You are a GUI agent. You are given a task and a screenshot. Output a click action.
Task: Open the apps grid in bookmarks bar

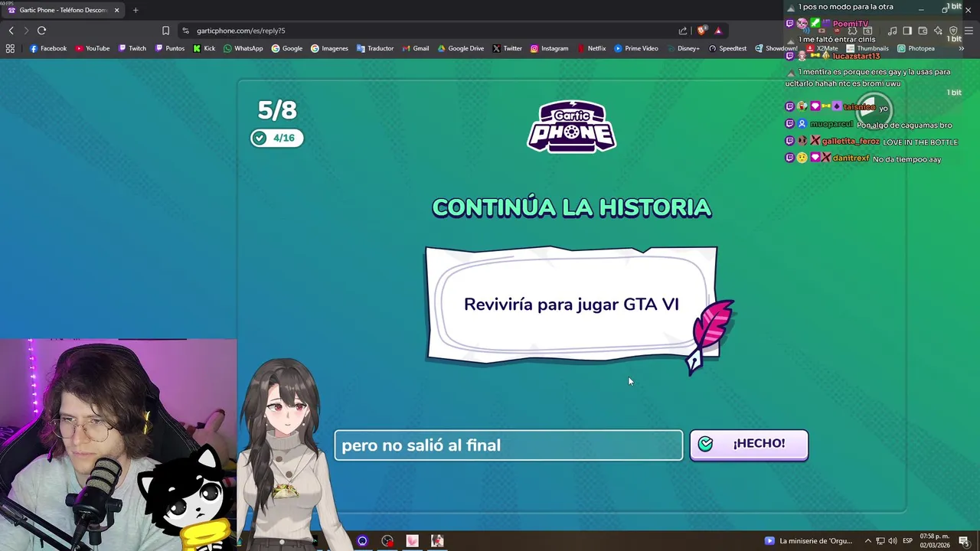click(x=10, y=48)
